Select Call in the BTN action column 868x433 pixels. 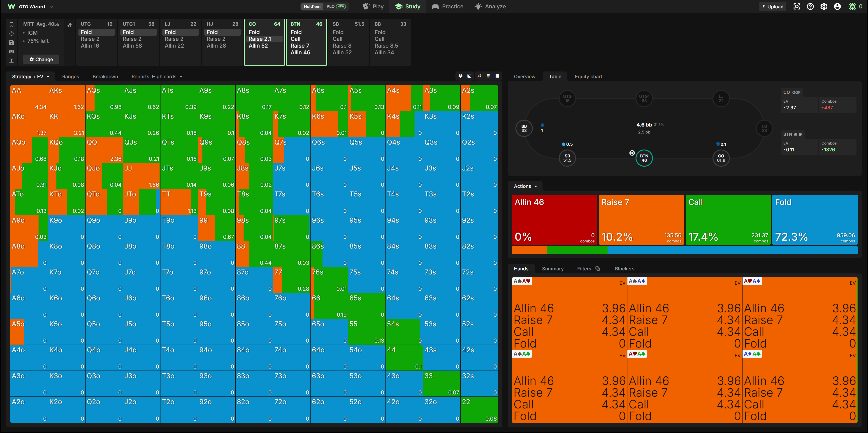coord(295,39)
